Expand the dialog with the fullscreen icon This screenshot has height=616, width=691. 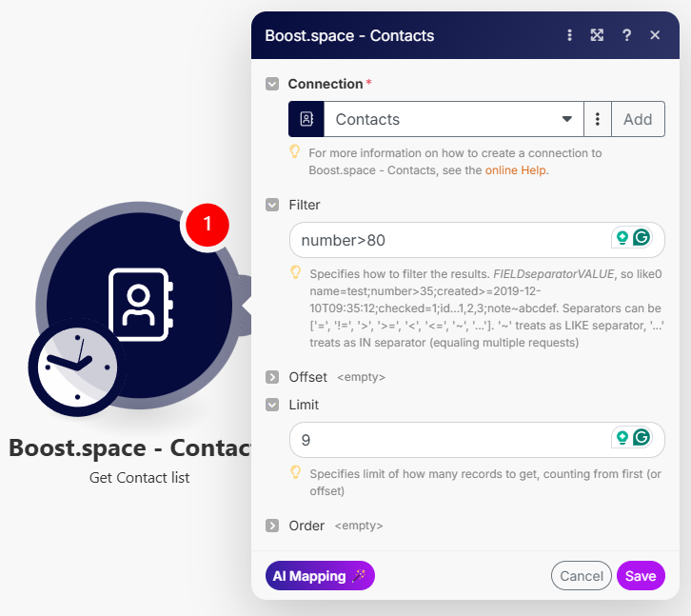pos(597,35)
